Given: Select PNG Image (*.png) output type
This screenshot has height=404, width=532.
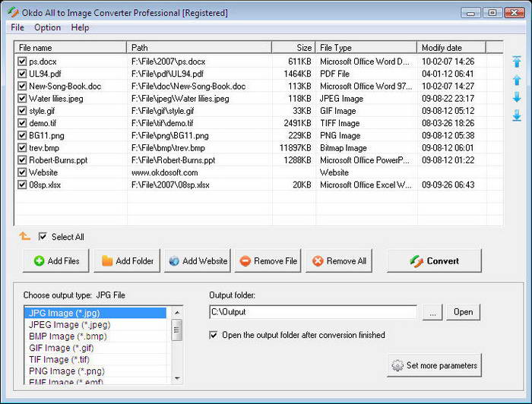Looking at the screenshot, I should (95, 371).
